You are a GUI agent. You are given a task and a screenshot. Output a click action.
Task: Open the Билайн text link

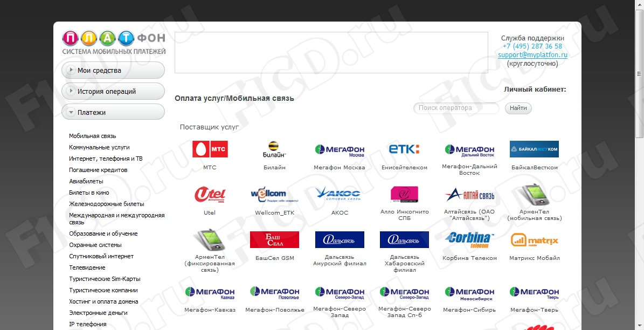point(274,167)
